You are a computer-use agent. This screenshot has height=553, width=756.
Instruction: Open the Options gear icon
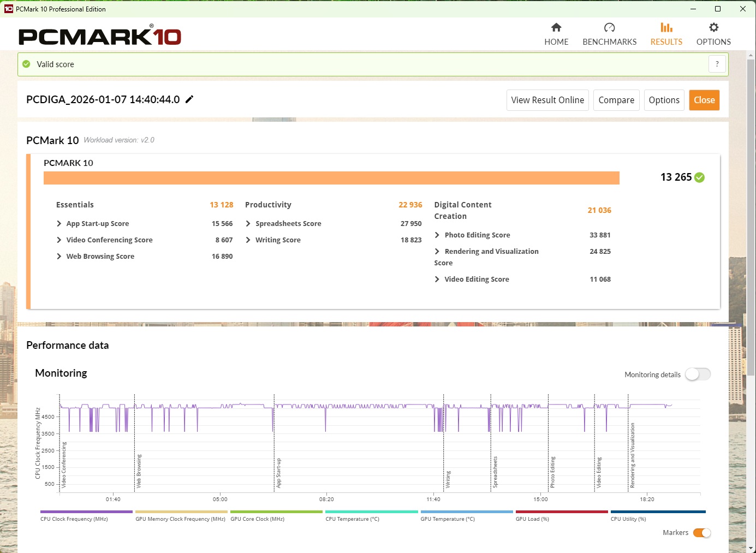point(713,28)
